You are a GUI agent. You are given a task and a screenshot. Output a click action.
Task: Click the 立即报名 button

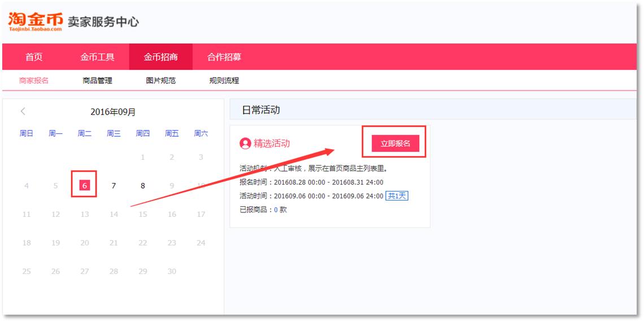click(395, 143)
